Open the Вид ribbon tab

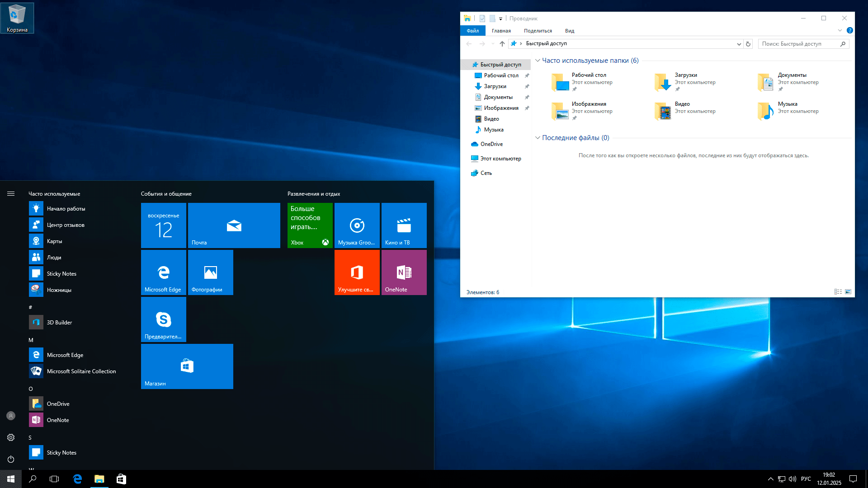pyautogui.click(x=569, y=31)
